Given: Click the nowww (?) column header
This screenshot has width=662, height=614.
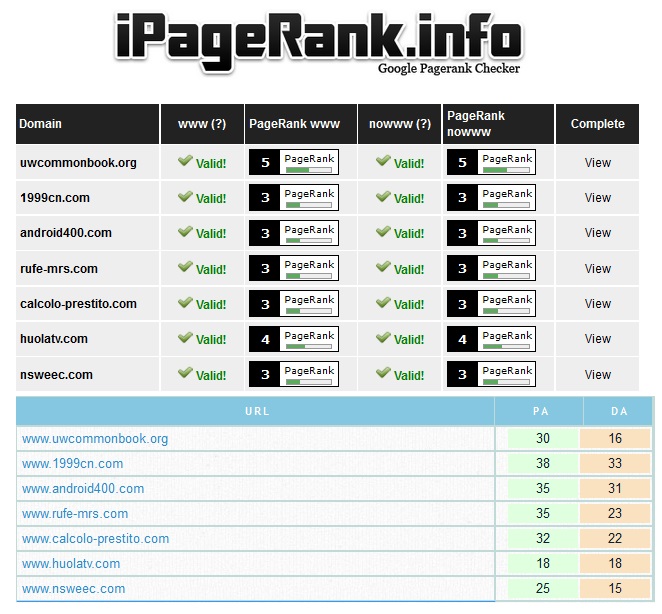Looking at the screenshot, I should pos(400,124).
